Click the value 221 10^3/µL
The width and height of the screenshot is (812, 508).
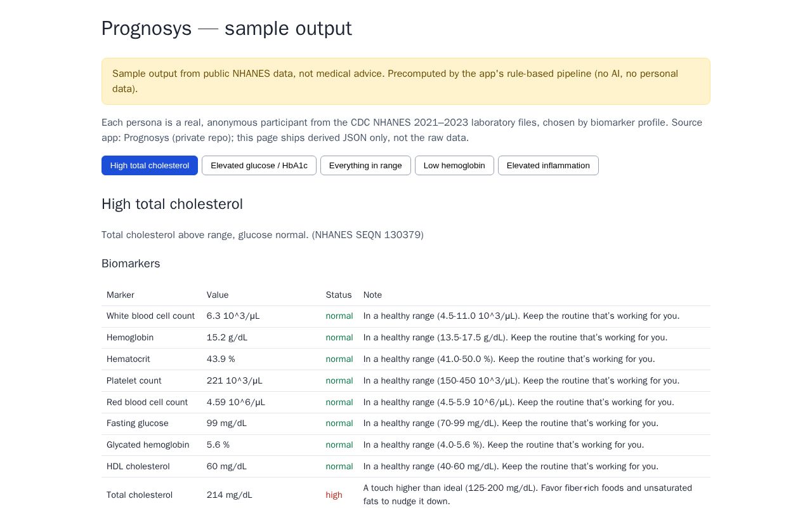(235, 381)
